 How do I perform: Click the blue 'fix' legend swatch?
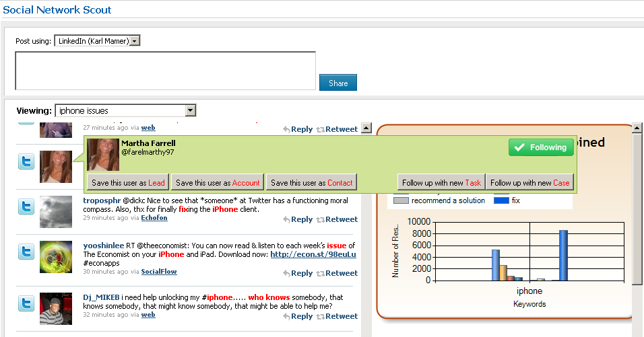tap(501, 200)
